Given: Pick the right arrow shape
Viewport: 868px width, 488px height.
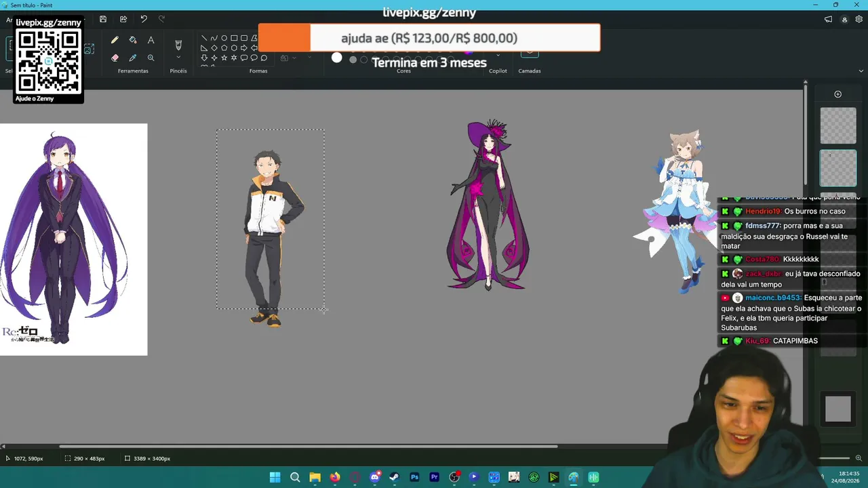Looking at the screenshot, I should coord(244,48).
